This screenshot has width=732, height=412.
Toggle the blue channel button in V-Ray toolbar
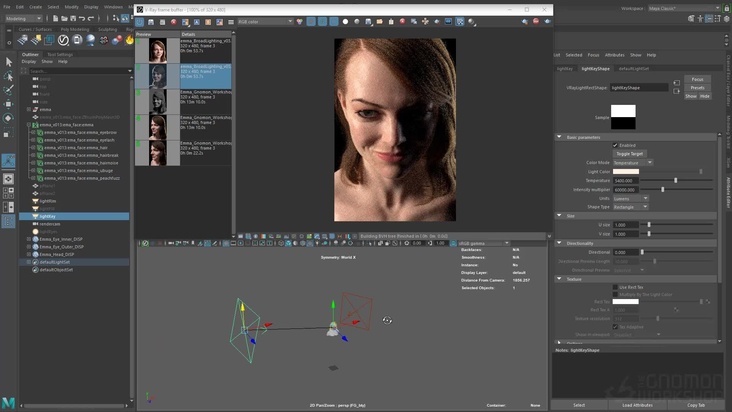pyautogui.click(x=333, y=21)
